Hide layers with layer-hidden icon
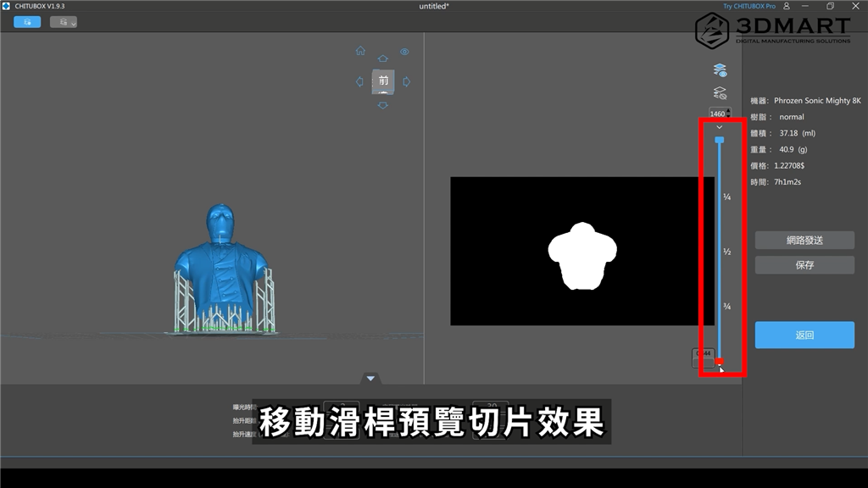 [x=720, y=93]
